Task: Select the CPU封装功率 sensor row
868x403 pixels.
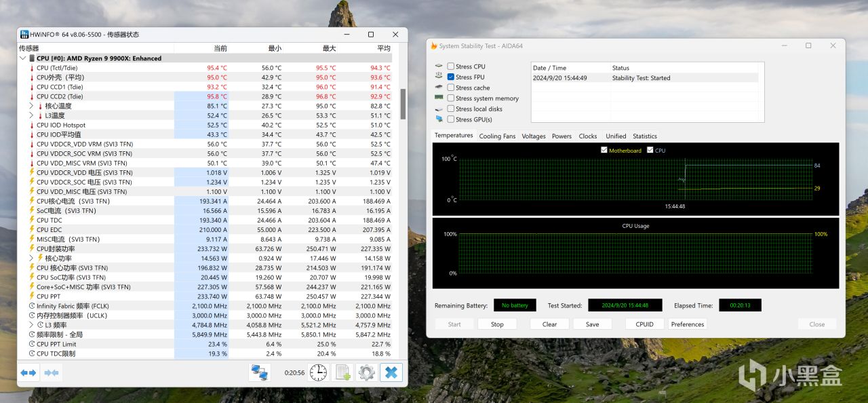Action: click(205, 248)
